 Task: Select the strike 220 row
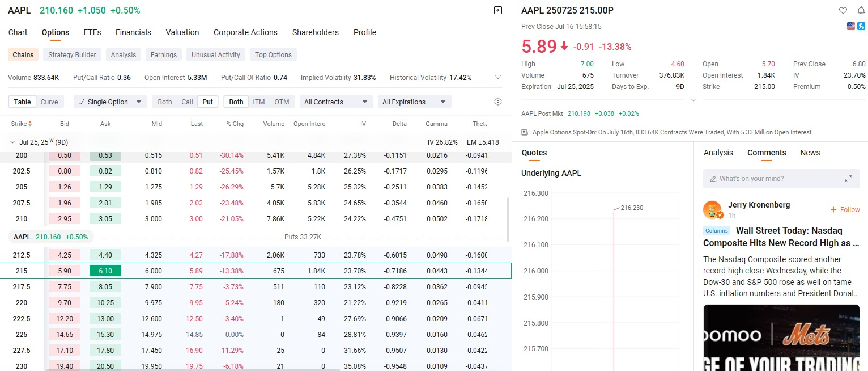pos(256,303)
